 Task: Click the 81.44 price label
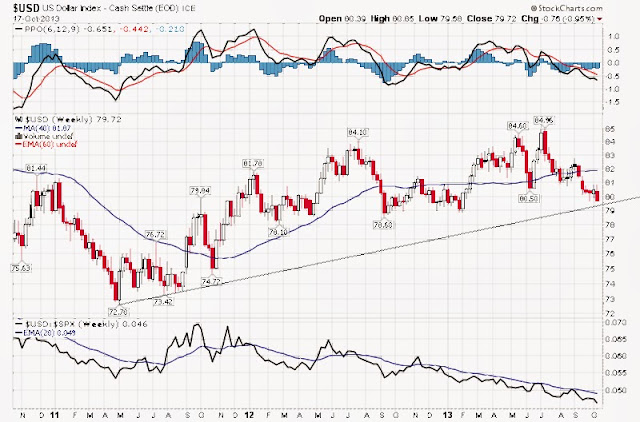tap(36, 168)
